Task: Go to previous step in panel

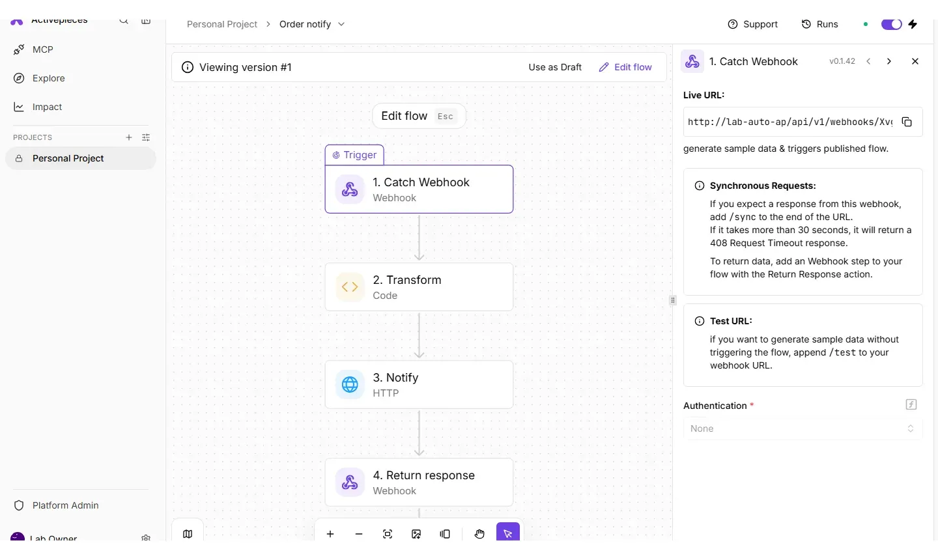Action: tap(868, 61)
